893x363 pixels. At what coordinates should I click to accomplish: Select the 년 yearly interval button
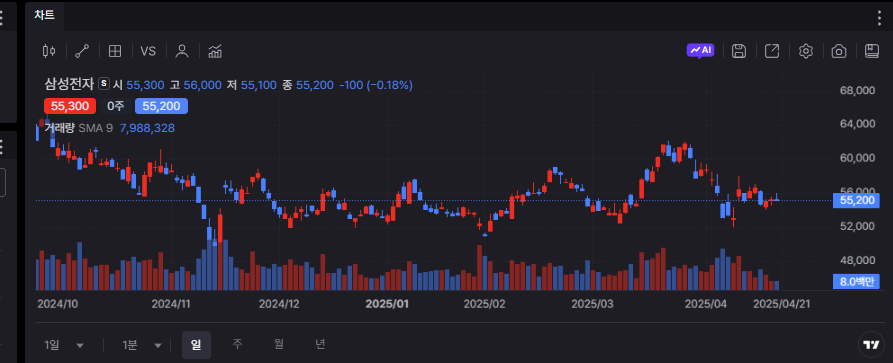click(x=321, y=344)
